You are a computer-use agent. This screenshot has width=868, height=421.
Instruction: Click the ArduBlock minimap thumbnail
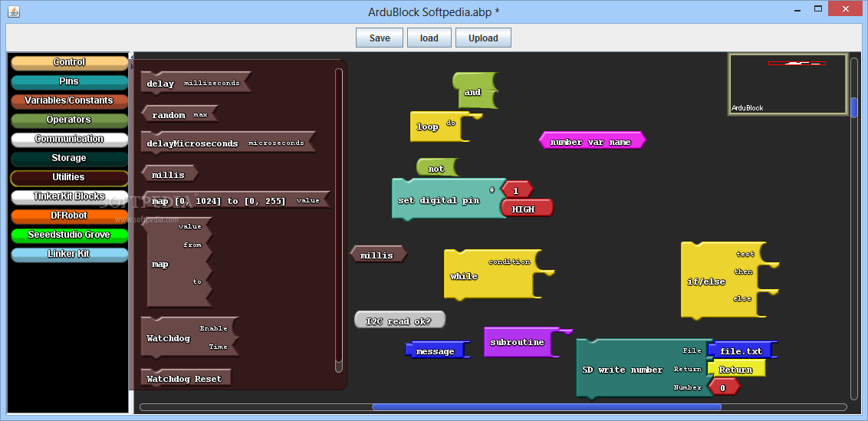pyautogui.click(x=787, y=84)
